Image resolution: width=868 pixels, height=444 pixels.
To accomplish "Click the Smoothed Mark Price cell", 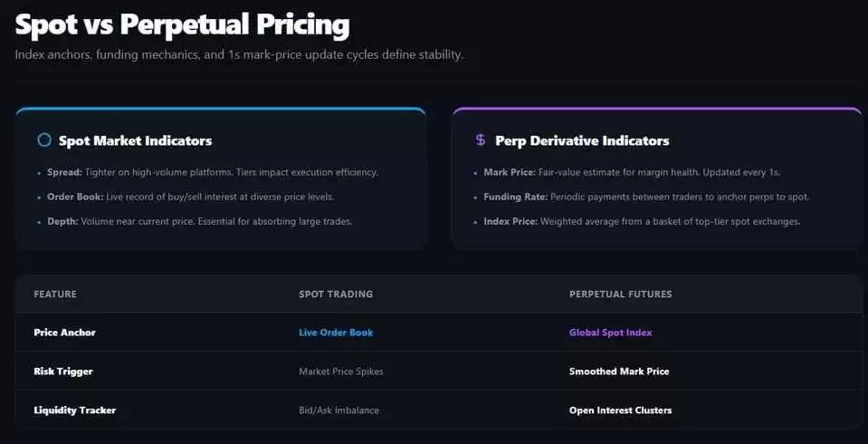I will pyautogui.click(x=619, y=372).
